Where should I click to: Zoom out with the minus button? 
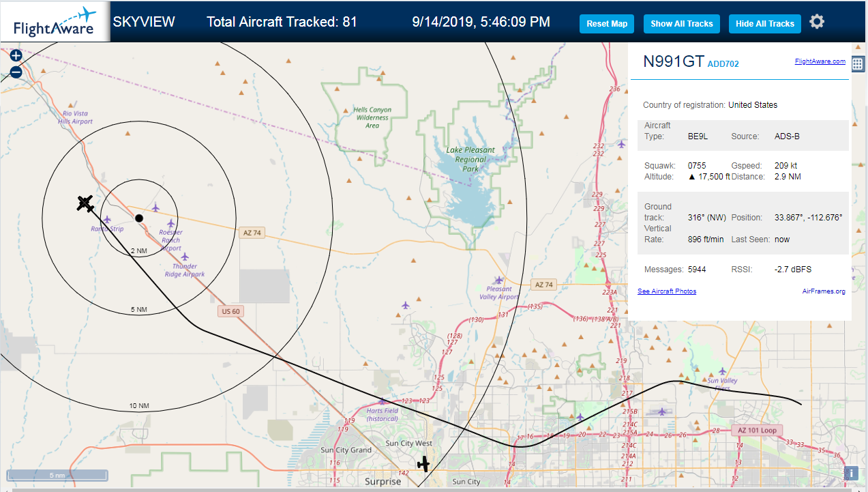(x=16, y=72)
